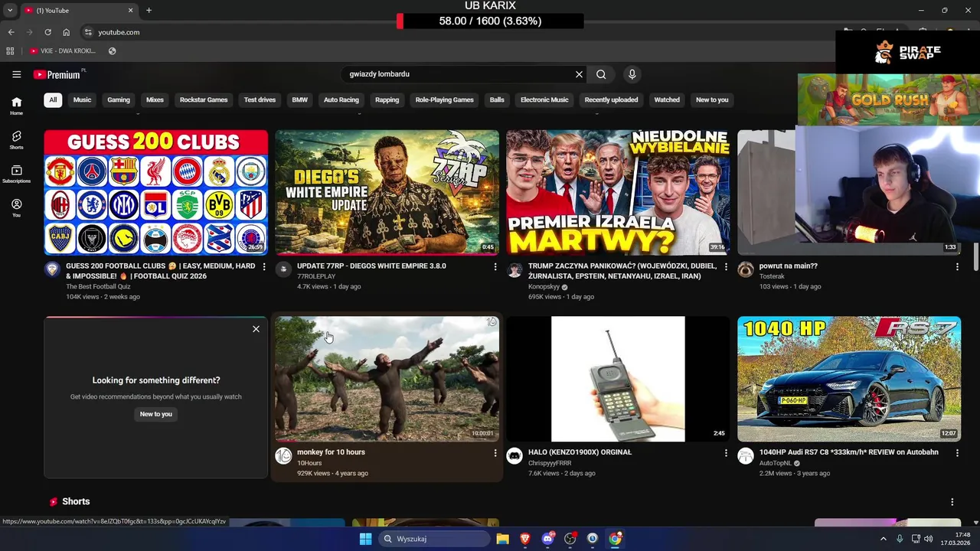Clear the search box text

tap(579, 74)
